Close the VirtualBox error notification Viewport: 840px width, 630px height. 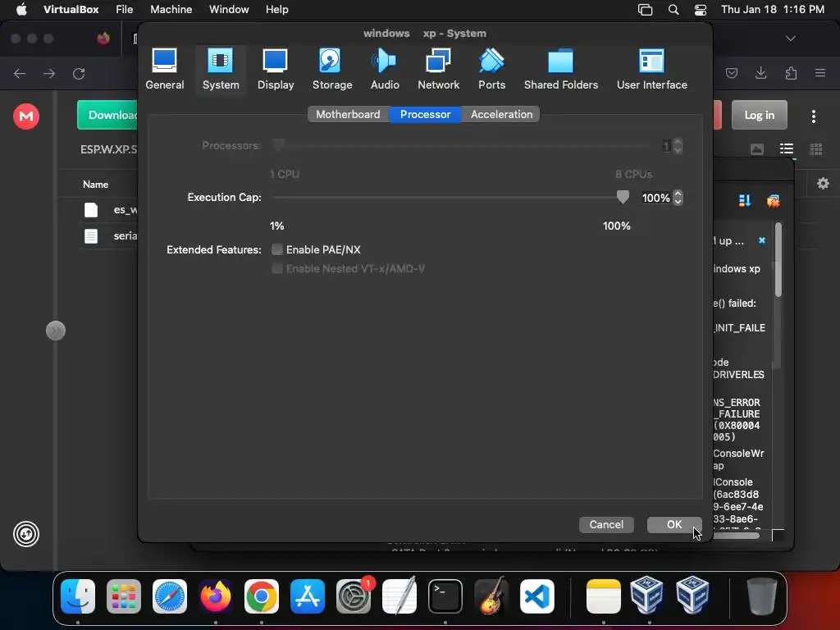762,240
